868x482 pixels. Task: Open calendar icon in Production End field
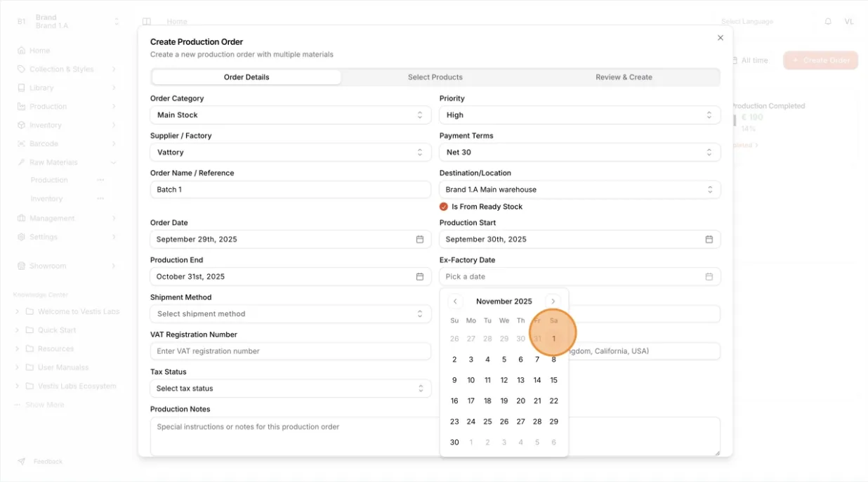(x=420, y=277)
